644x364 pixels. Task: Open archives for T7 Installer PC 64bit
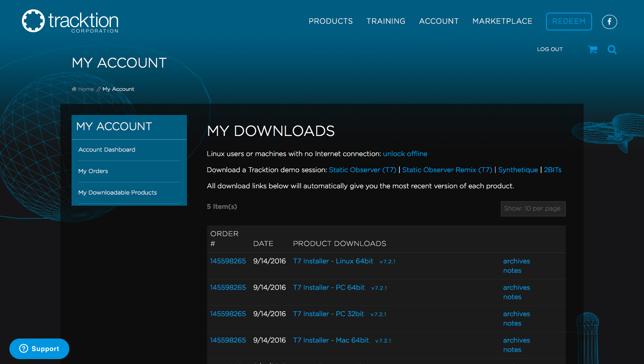pos(516,288)
